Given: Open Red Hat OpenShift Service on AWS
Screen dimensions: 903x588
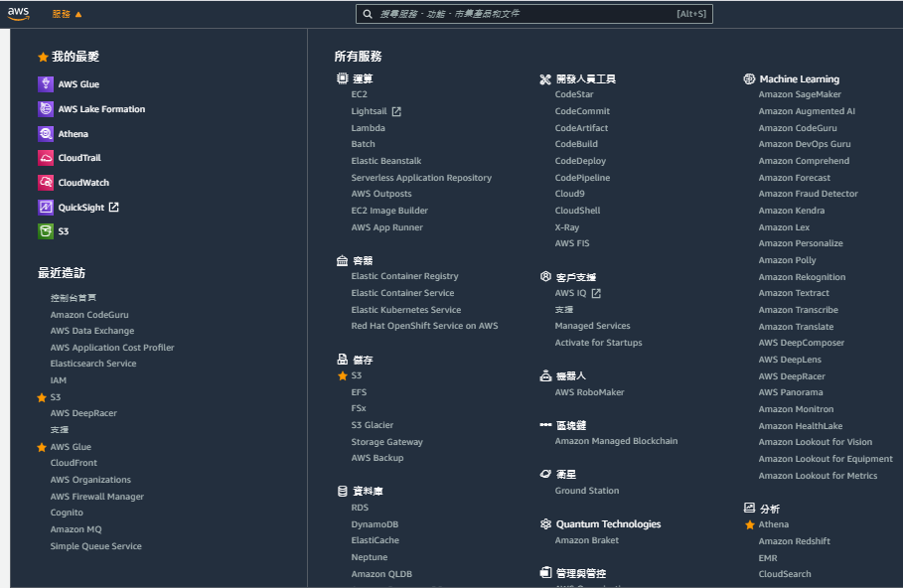Looking at the screenshot, I should coord(424,326).
